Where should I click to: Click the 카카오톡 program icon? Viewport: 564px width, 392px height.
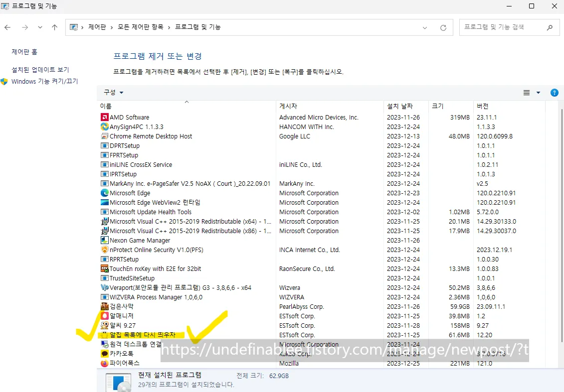coord(104,354)
